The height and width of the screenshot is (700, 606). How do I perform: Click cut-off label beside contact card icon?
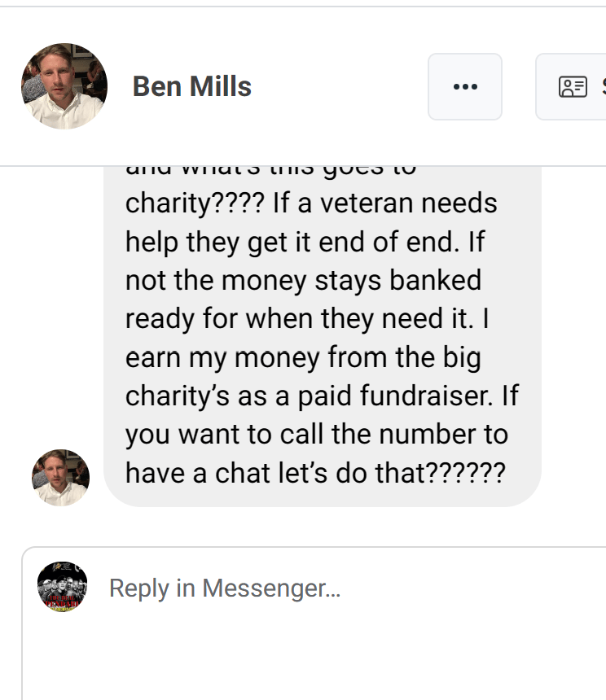(x=604, y=86)
